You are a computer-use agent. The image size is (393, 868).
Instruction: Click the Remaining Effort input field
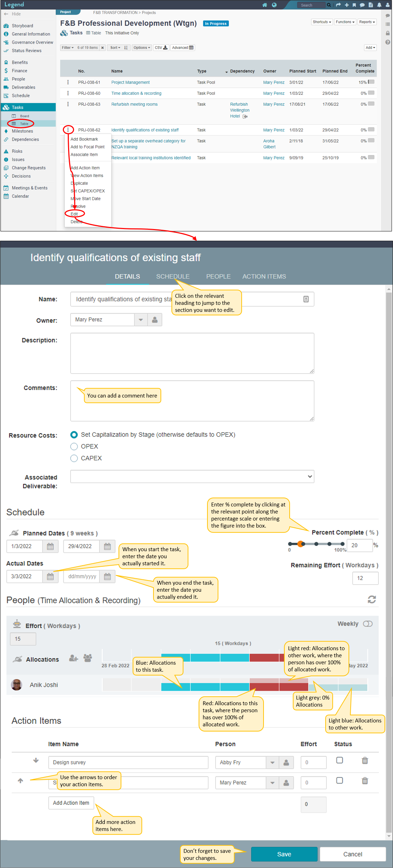365,578
